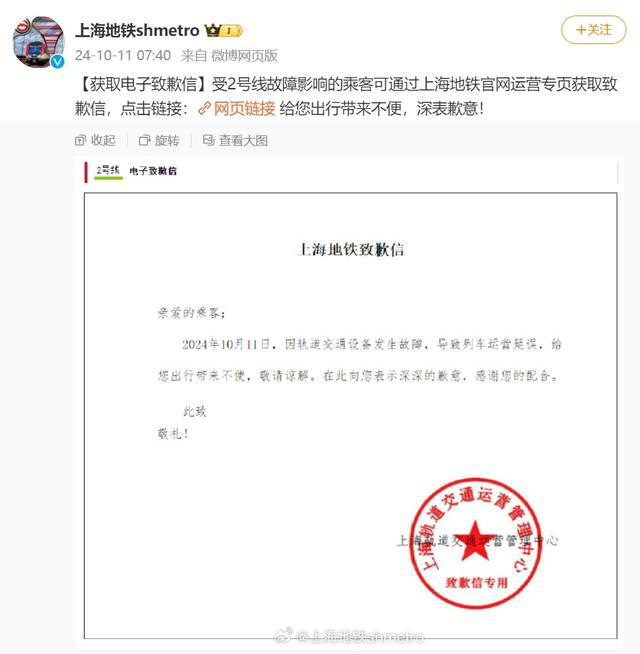Click the 微博网页版 source link
This screenshot has height=654, width=640.
(x=244, y=55)
